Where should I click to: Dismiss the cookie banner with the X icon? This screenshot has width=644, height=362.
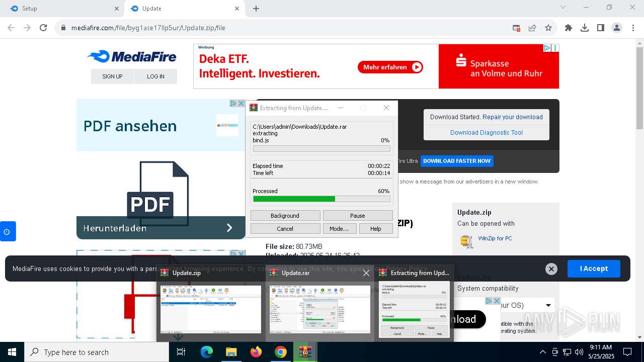[x=551, y=269]
